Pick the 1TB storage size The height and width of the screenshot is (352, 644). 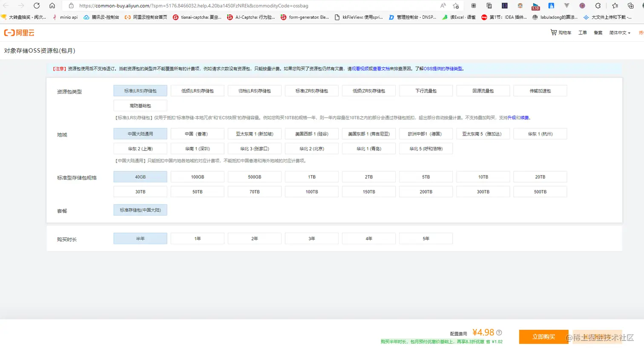tap(312, 177)
